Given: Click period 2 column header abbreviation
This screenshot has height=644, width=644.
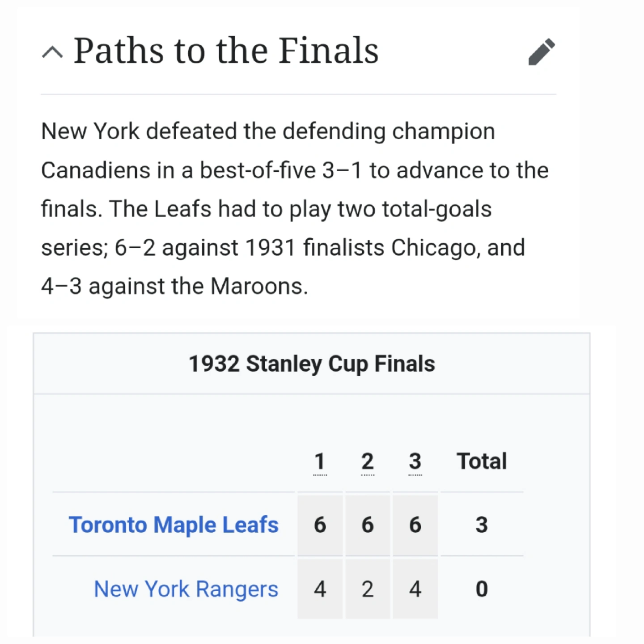Looking at the screenshot, I should click(x=368, y=461).
